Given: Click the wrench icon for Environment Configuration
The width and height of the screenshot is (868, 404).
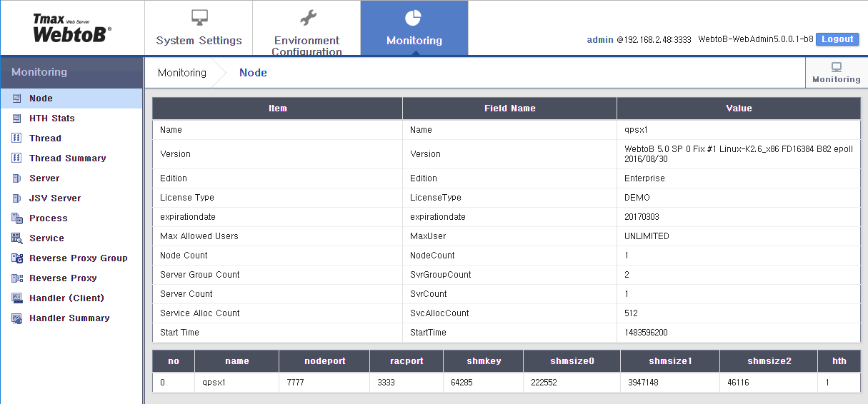Looking at the screenshot, I should click(x=307, y=18).
